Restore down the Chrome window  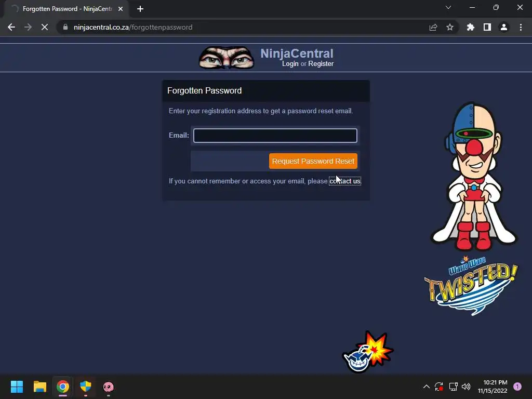click(496, 7)
